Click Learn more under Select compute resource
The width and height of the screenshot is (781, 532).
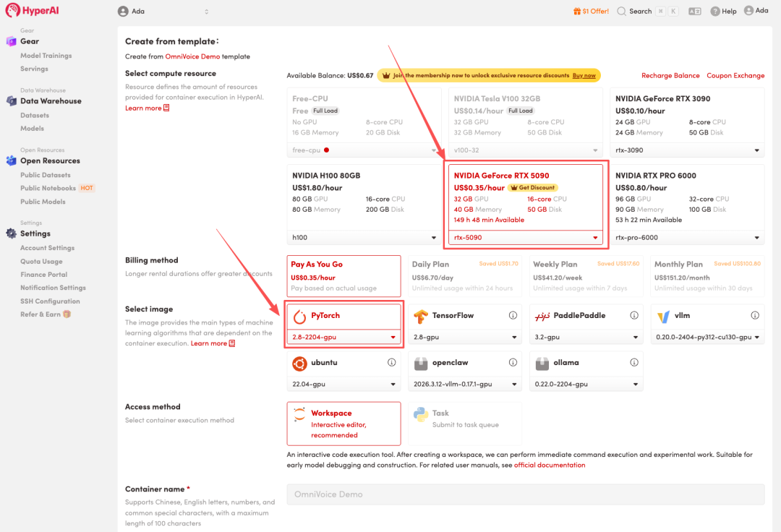click(147, 108)
